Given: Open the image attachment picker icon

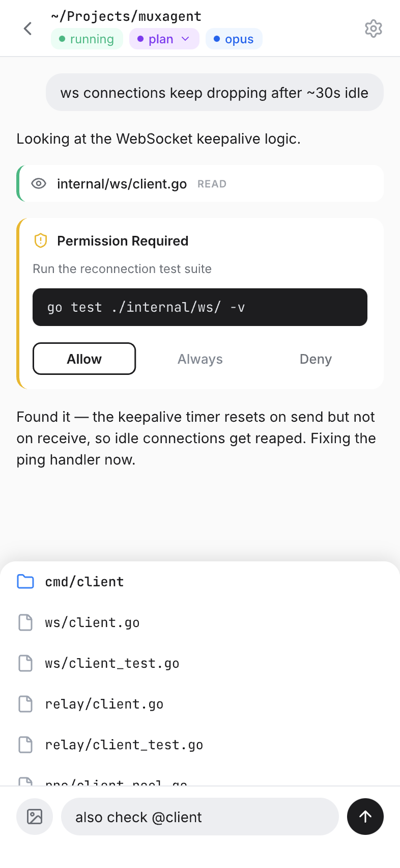Looking at the screenshot, I should click(34, 817).
